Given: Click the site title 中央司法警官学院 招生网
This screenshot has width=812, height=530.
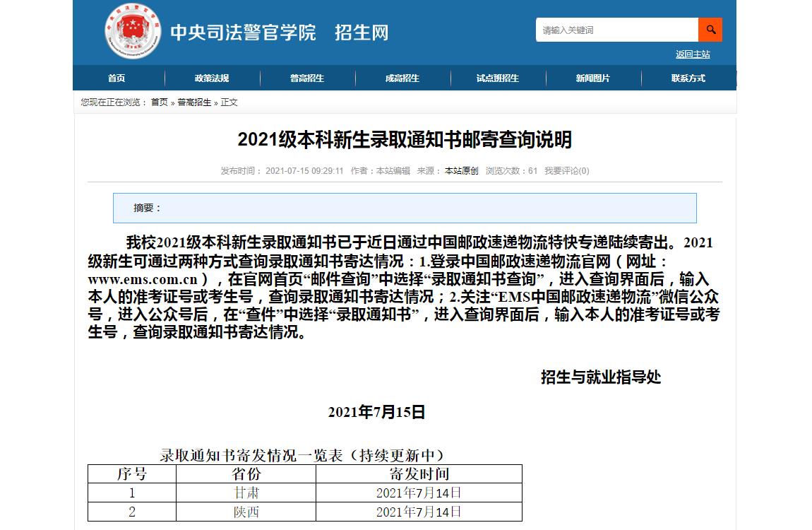Looking at the screenshot, I should (x=280, y=32).
